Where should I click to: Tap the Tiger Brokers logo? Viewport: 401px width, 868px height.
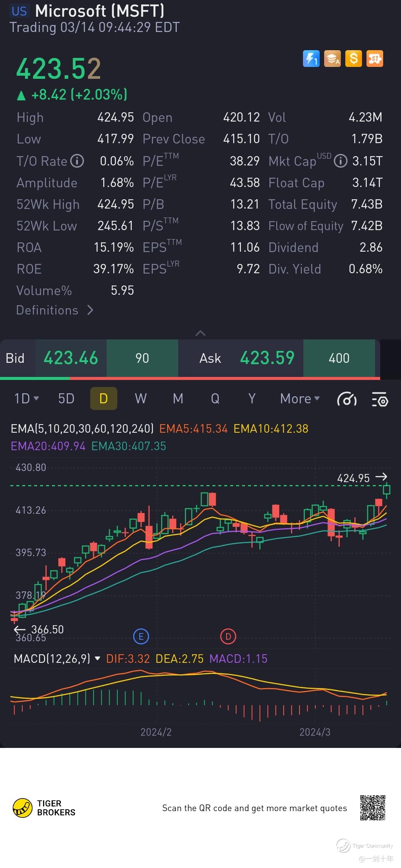tap(44, 808)
